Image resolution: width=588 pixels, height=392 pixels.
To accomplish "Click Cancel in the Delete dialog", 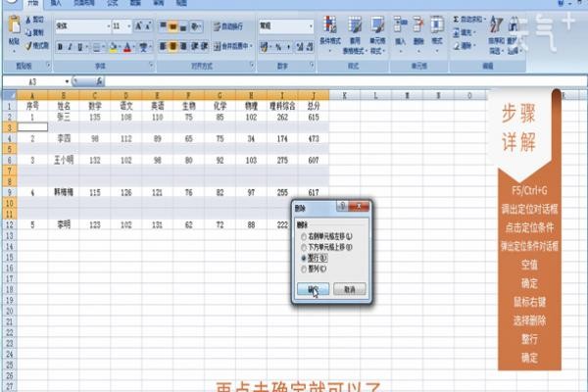I will coord(350,289).
